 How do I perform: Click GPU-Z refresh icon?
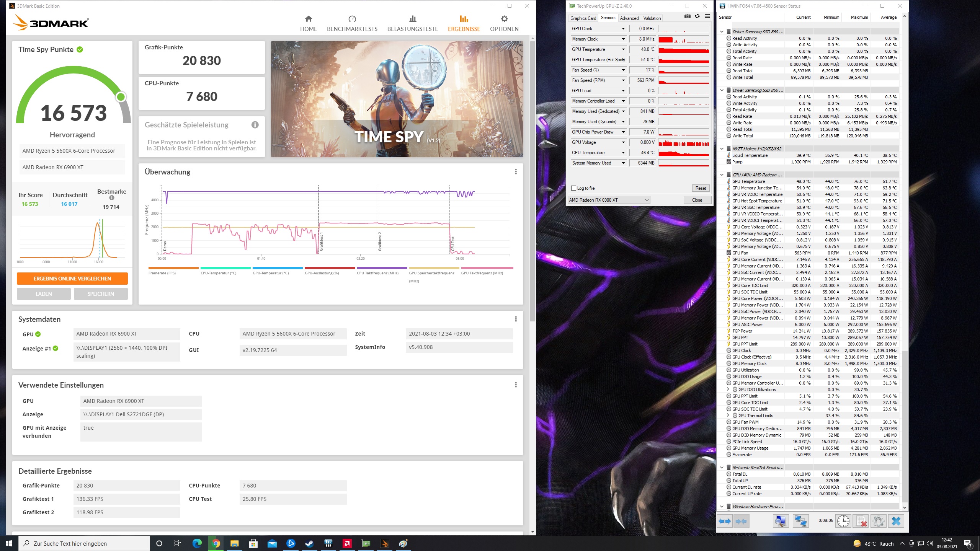click(x=697, y=16)
